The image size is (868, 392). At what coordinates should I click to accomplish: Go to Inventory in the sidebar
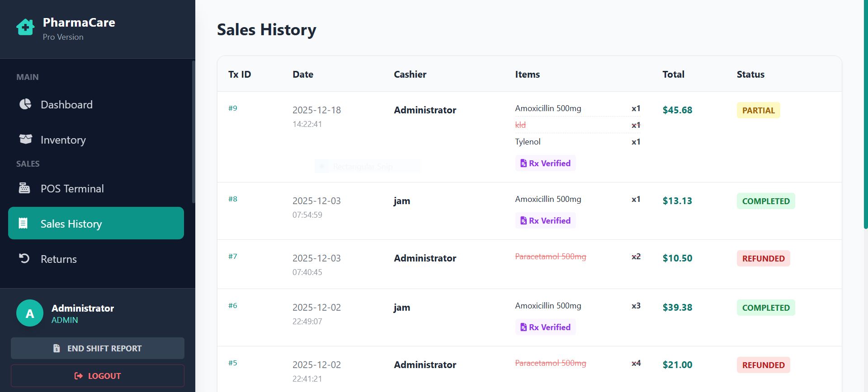pos(96,140)
